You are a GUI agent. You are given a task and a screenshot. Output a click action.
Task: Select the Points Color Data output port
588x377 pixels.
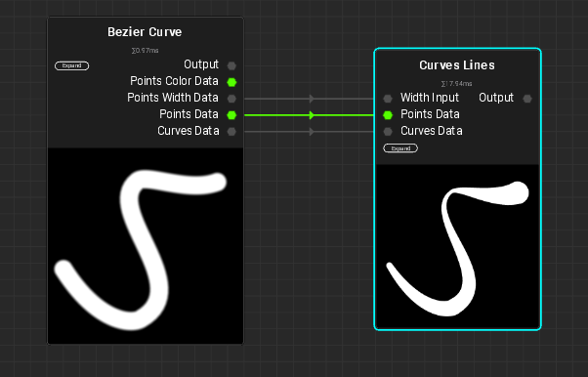(231, 82)
